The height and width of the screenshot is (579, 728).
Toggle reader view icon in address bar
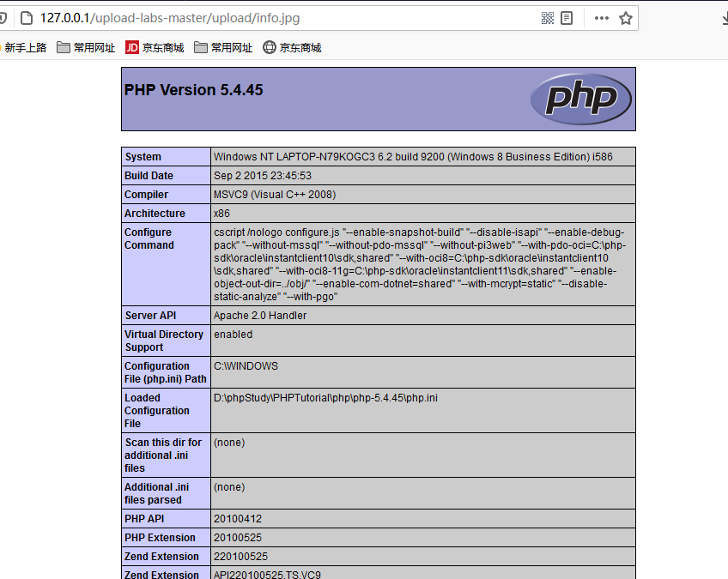click(567, 18)
